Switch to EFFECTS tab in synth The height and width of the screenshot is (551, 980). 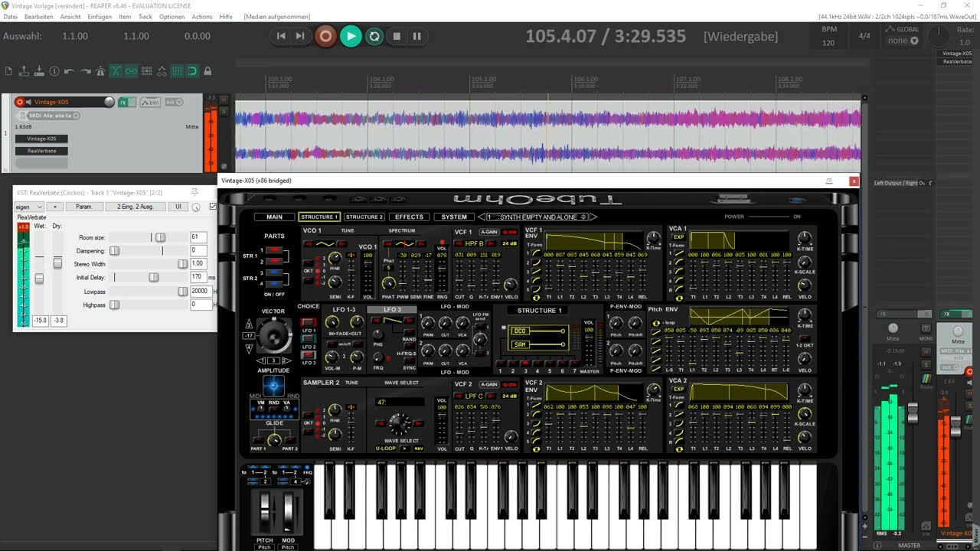coord(409,217)
